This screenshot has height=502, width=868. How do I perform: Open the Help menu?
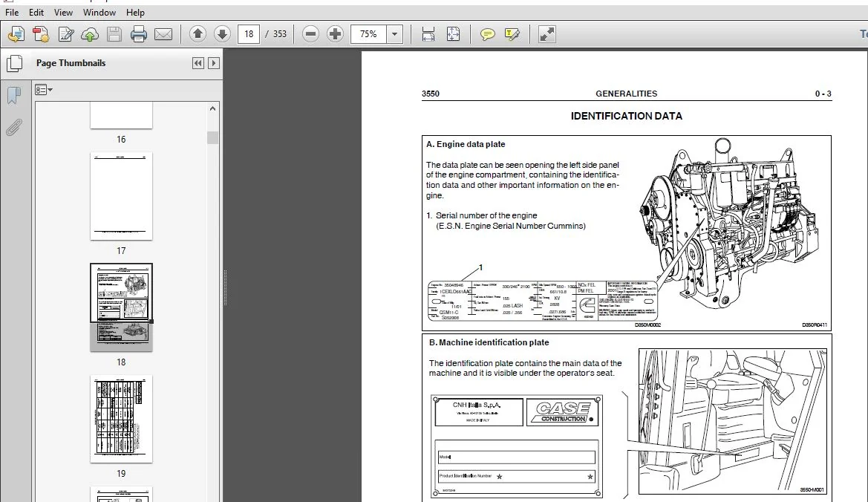click(135, 12)
